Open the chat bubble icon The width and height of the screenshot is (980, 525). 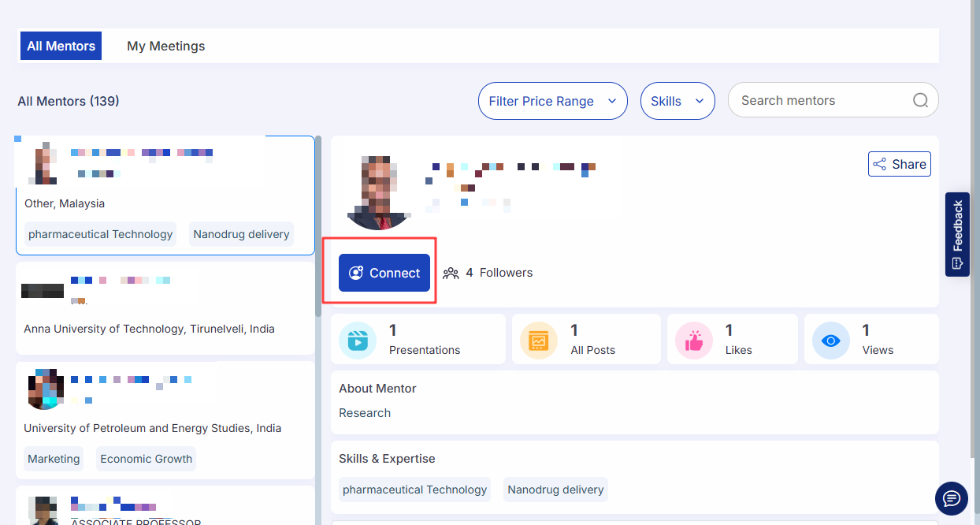[x=951, y=498]
